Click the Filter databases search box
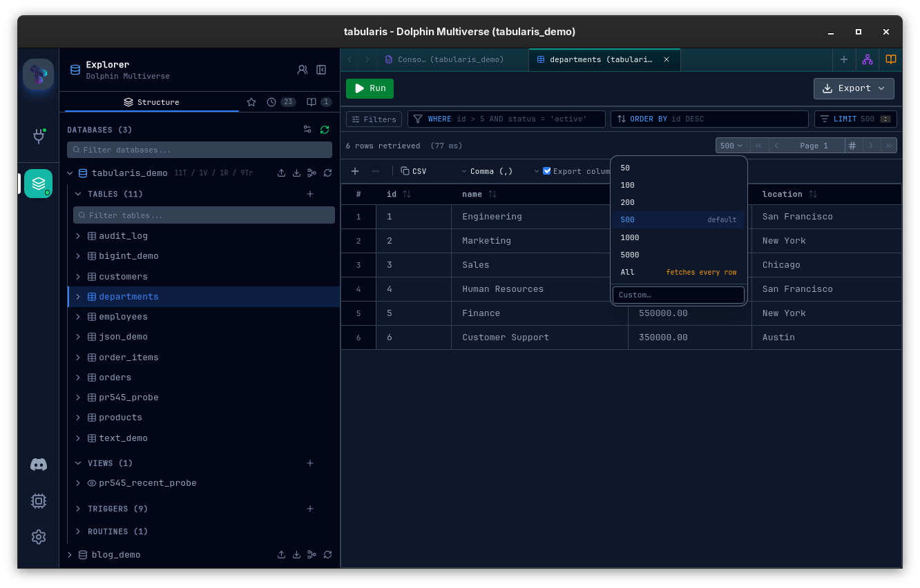The width and height of the screenshot is (920, 588). (200, 150)
